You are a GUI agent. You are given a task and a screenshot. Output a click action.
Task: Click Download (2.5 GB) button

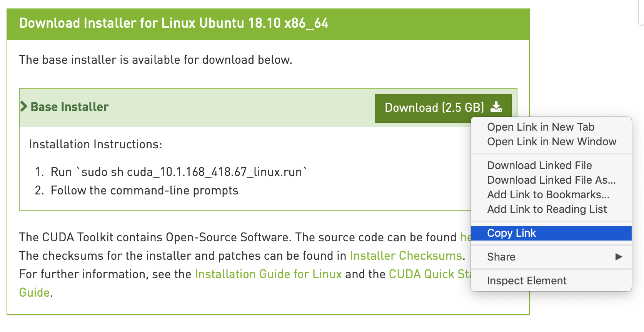(434, 108)
